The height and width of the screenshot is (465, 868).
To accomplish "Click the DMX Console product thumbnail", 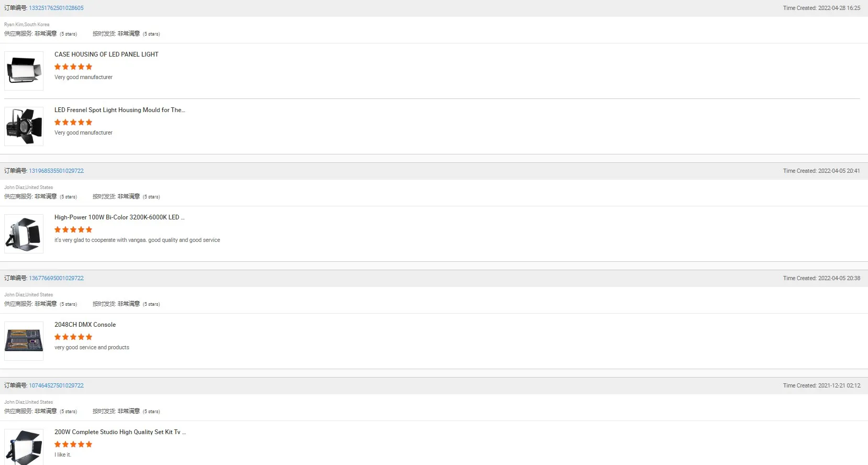I will [x=24, y=341].
